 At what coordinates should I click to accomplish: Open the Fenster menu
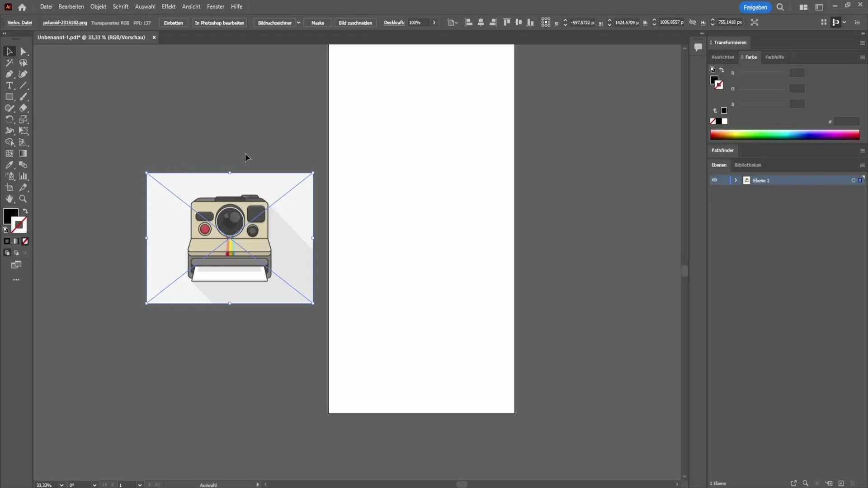pos(216,7)
